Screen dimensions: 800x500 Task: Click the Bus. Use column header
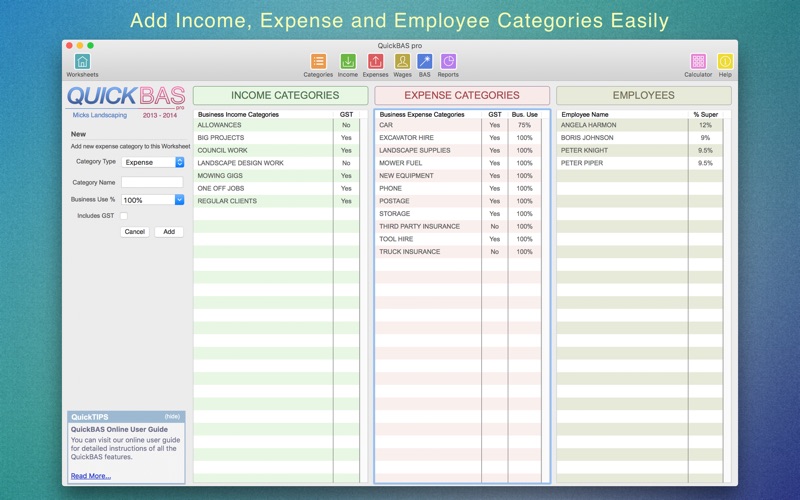[524, 115]
